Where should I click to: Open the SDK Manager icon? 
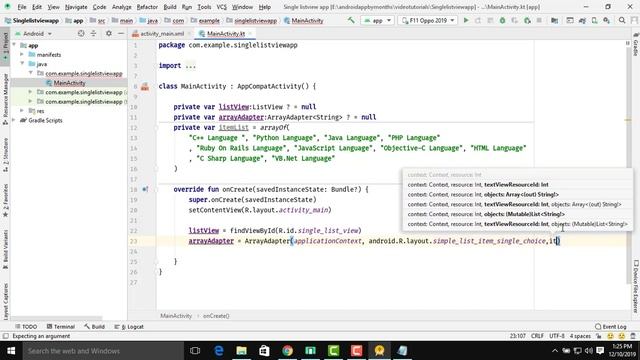[607, 20]
